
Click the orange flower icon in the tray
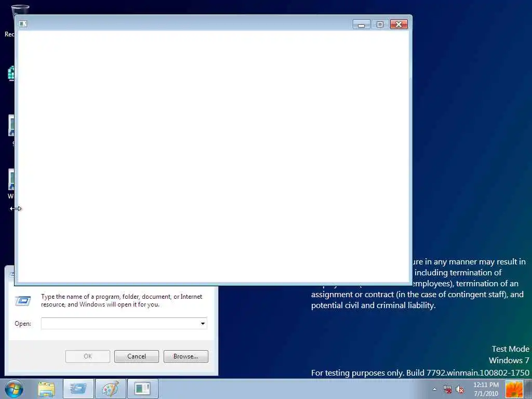click(x=514, y=389)
